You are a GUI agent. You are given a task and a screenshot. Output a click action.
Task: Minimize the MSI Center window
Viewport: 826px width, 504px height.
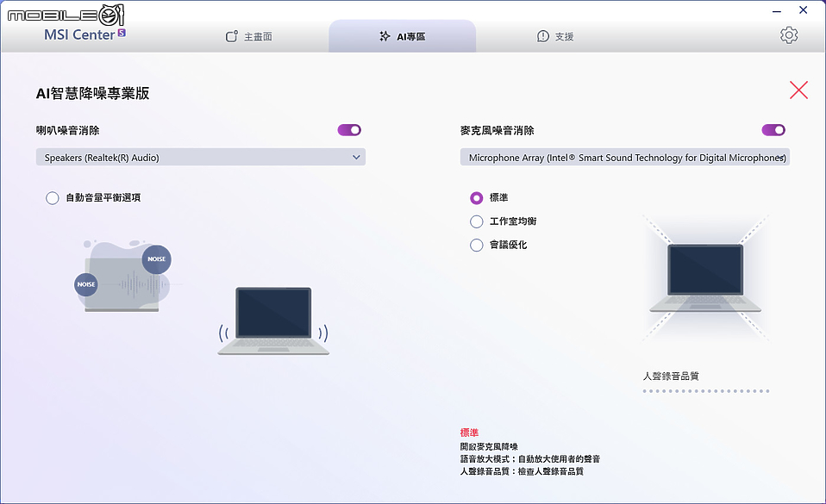pos(777,10)
